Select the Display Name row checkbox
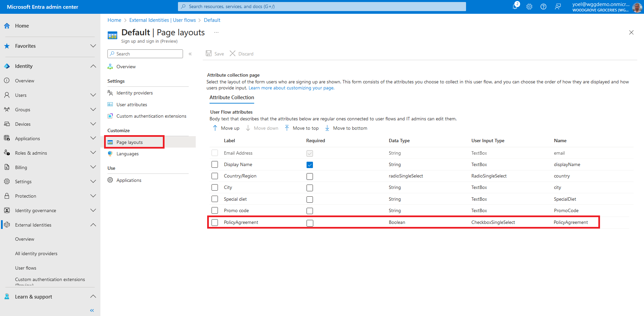644x316 pixels. click(x=215, y=164)
